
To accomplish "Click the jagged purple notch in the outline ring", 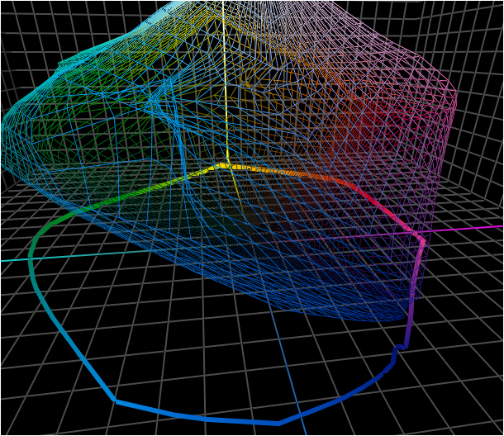I will point(400,348).
